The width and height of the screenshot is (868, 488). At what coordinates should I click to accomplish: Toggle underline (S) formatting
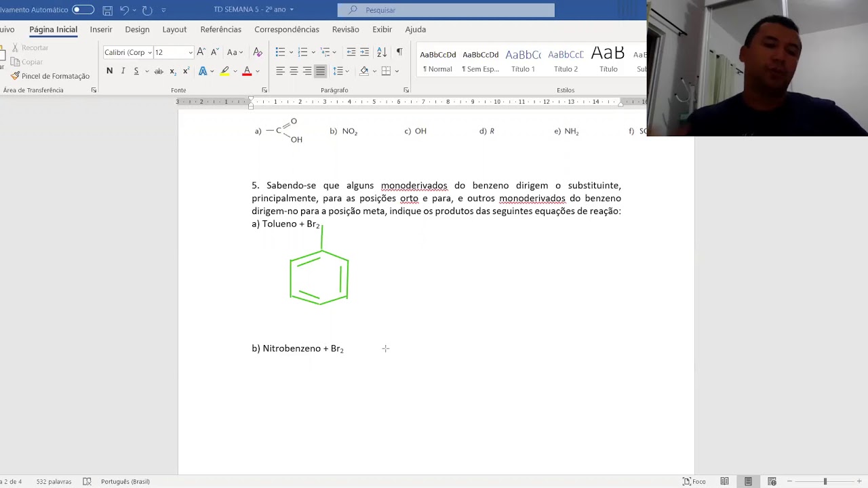coord(136,71)
